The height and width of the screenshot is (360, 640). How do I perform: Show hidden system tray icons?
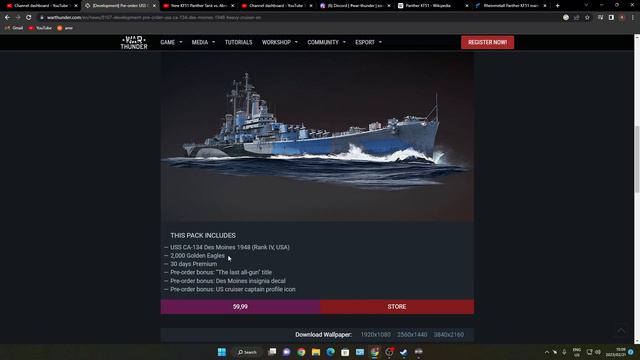pyautogui.click(x=547, y=352)
